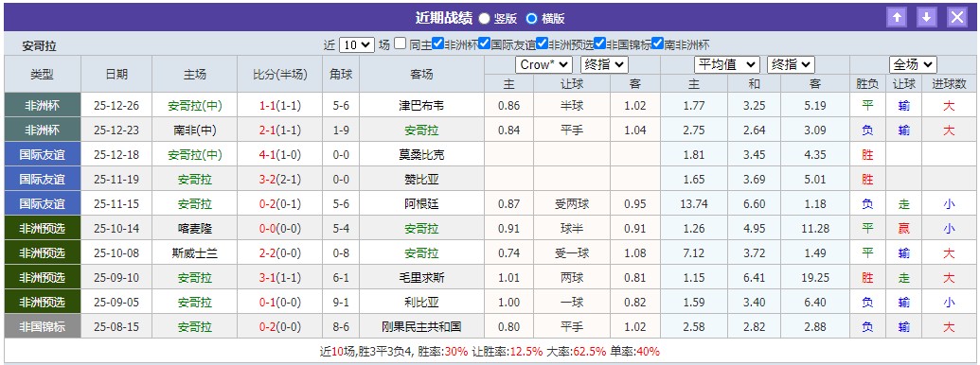Click corner count 1-9 on 25-12-23 row
The image size is (980, 365).
tap(341, 130)
